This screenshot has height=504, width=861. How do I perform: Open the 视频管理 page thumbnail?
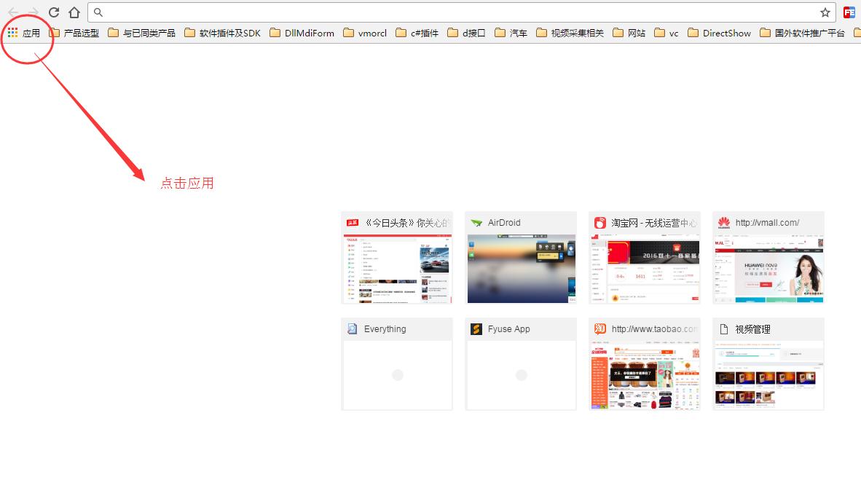768,374
